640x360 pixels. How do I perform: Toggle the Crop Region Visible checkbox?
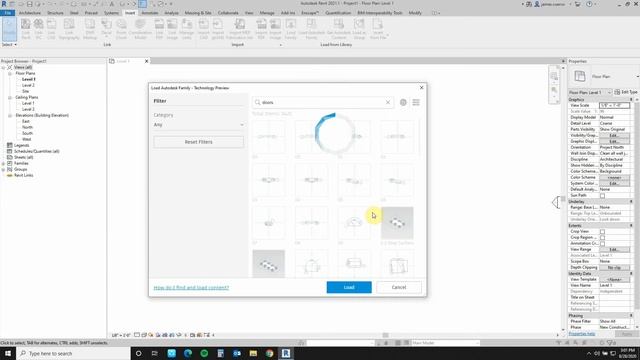602,238
